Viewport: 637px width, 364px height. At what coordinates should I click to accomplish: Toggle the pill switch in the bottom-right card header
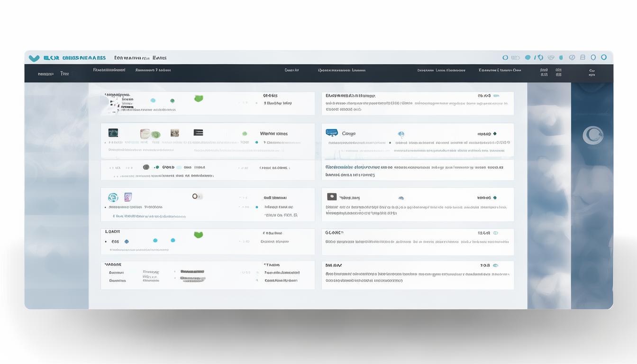(x=495, y=265)
